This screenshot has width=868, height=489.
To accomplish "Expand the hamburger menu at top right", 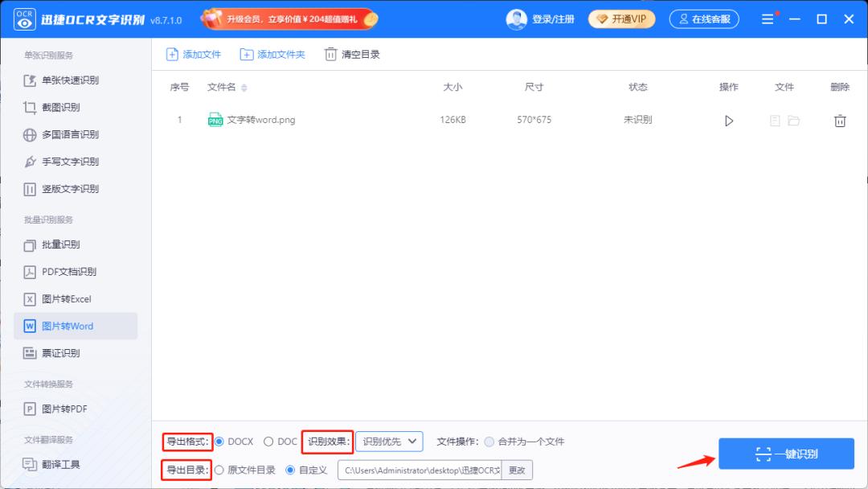I will point(768,18).
